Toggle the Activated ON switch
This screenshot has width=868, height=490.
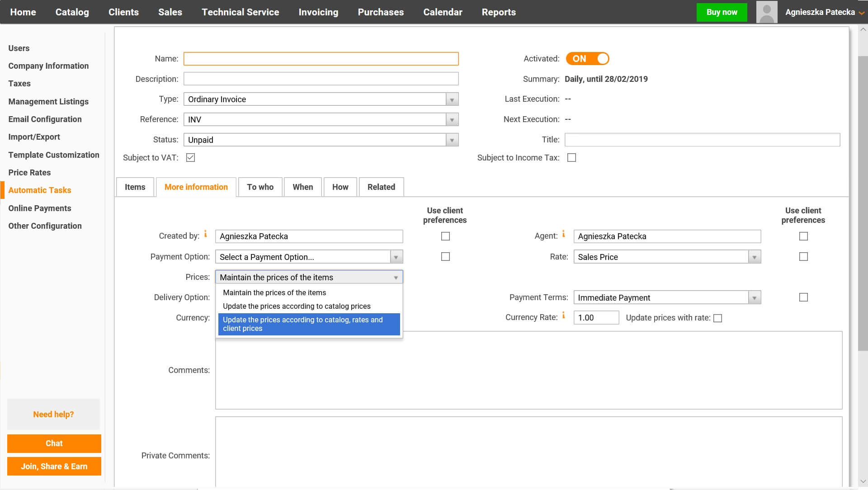coord(587,59)
